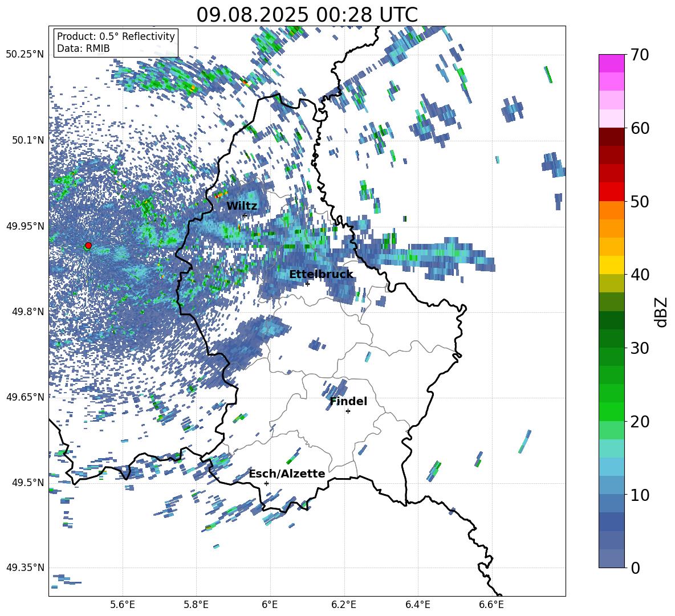Viewport: 675px width, 616px height.
Task: Click the 6.2°E longitude tick label
Action: point(344,605)
